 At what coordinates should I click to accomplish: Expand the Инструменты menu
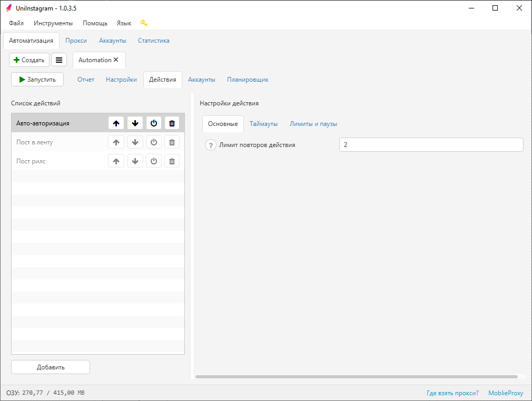53,23
